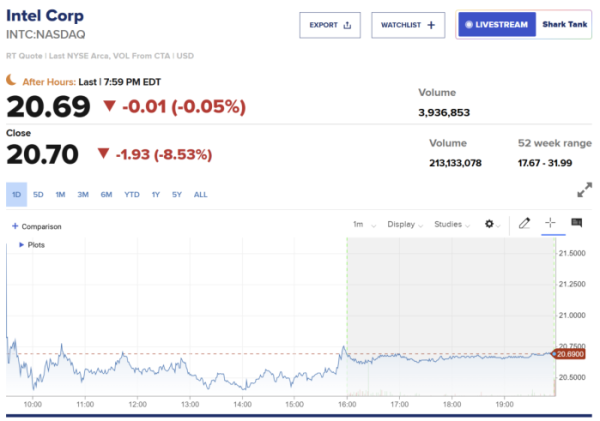Switch to the YTD range
Viewport: 600px width, 421px height.
pos(131,194)
